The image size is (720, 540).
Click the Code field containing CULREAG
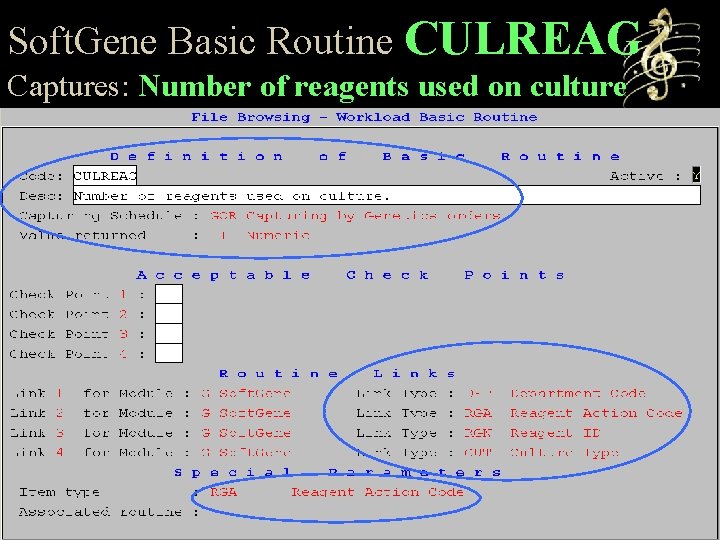click(105, 175)
